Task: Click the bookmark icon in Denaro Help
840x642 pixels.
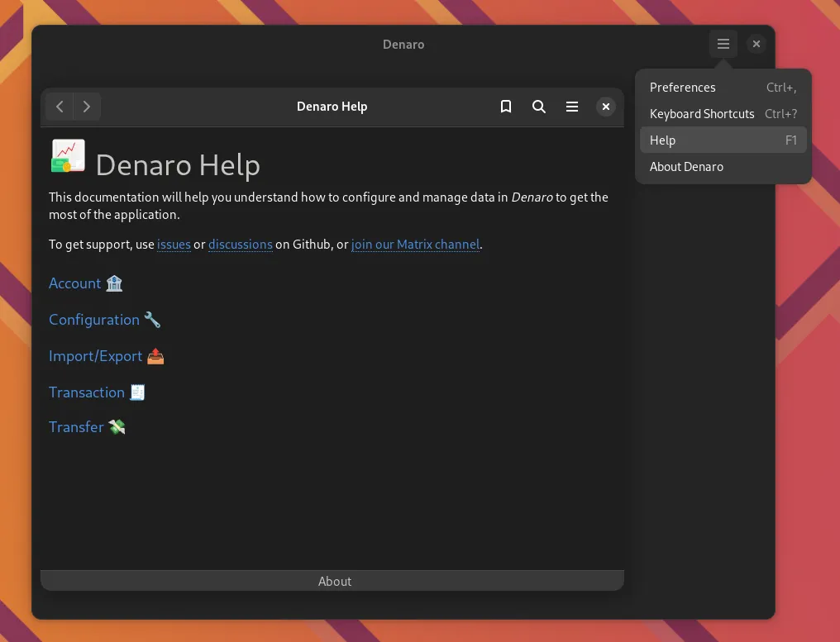Action: pyautogui.click(x=506, y=107)
